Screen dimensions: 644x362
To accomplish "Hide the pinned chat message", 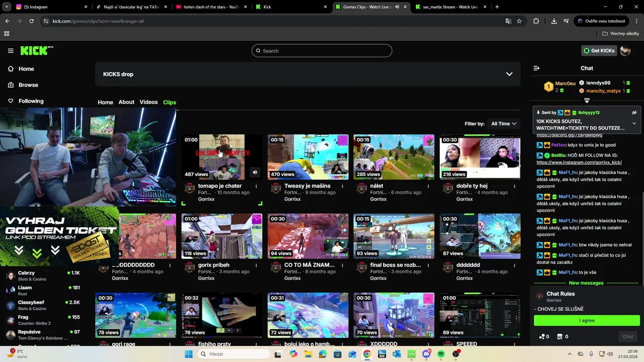I will coord(634,113).
